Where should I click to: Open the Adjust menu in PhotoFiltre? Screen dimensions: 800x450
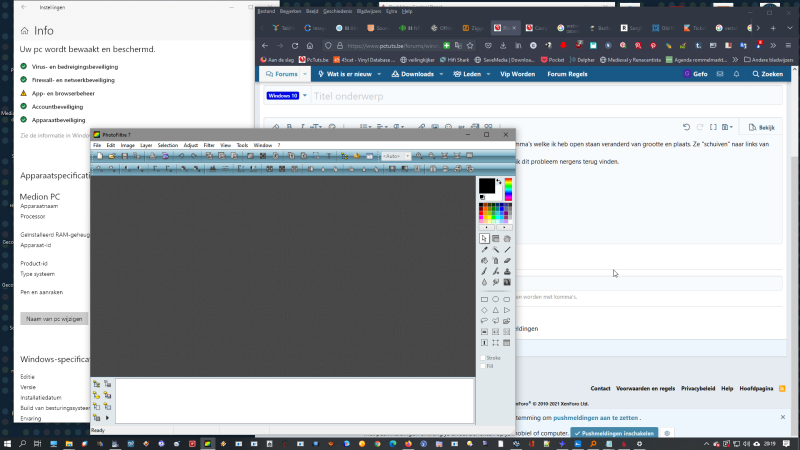[190, 145]
